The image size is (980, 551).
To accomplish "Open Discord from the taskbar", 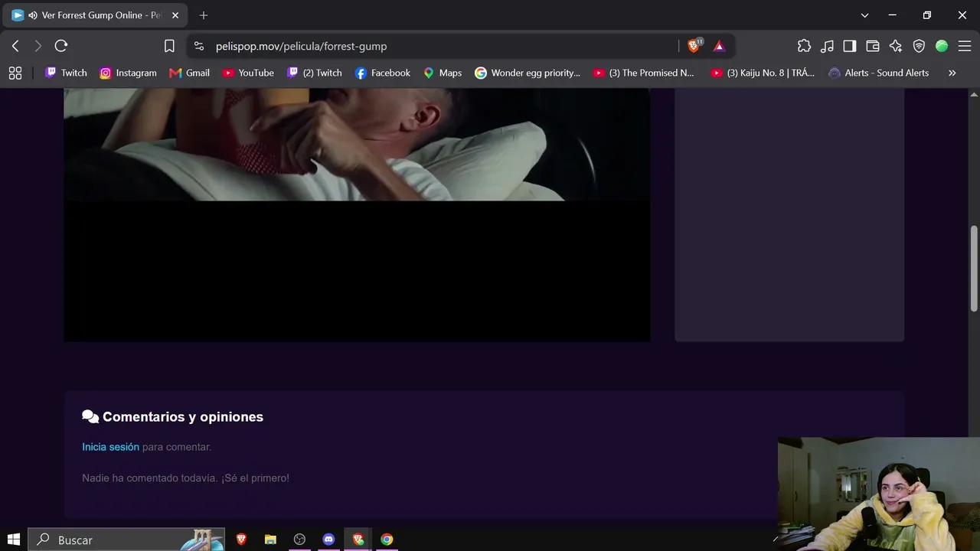I will [x=328, y=540].
